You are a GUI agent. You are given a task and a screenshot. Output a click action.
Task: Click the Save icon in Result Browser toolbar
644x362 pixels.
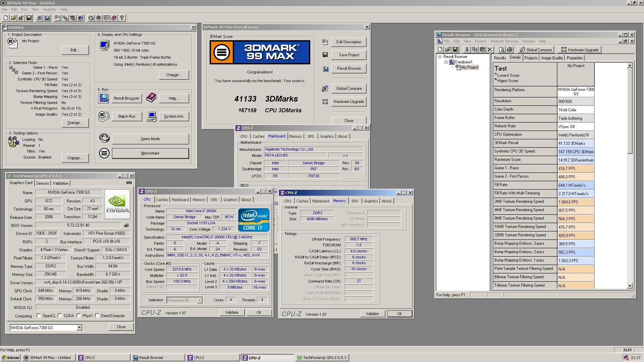click(x=455, y=50)
